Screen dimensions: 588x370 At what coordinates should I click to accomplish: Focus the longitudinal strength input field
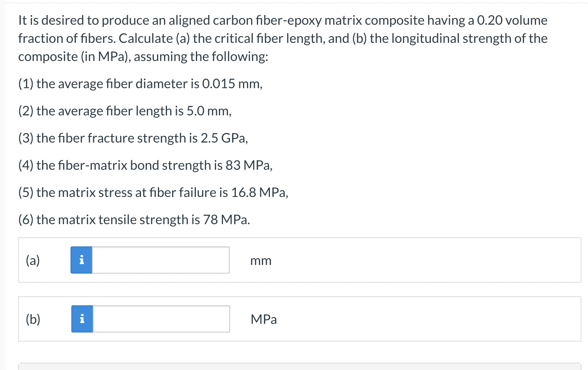(x=161, y=318)
